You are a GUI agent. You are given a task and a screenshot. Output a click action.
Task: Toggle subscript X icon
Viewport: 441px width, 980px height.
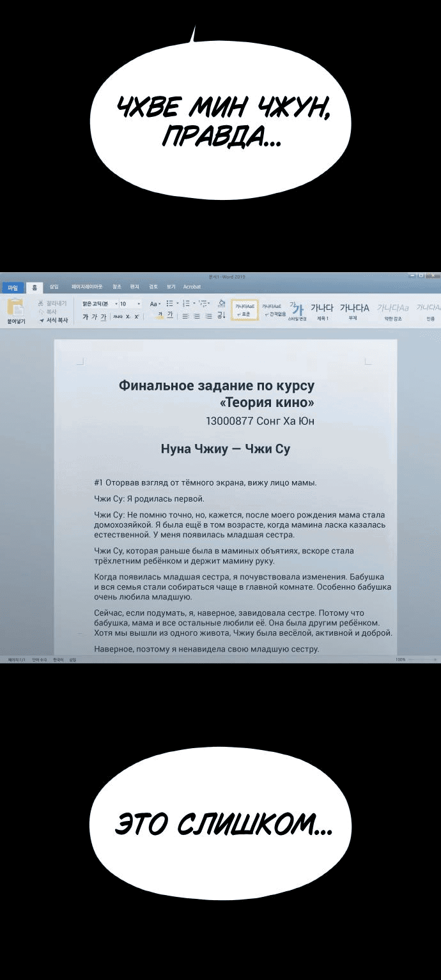coord(128,317)
